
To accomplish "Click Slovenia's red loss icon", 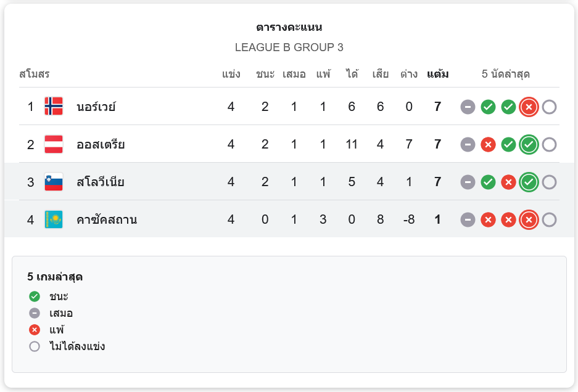I will click(508, 182).
